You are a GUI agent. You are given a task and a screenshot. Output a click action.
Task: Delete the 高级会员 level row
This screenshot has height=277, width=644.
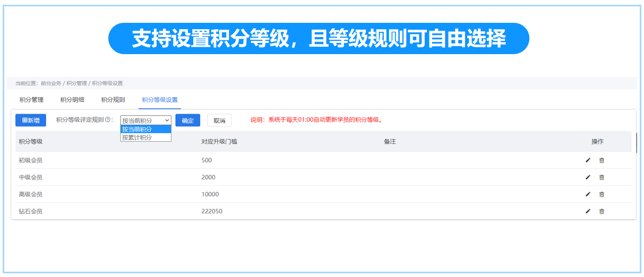coord(602,194)
